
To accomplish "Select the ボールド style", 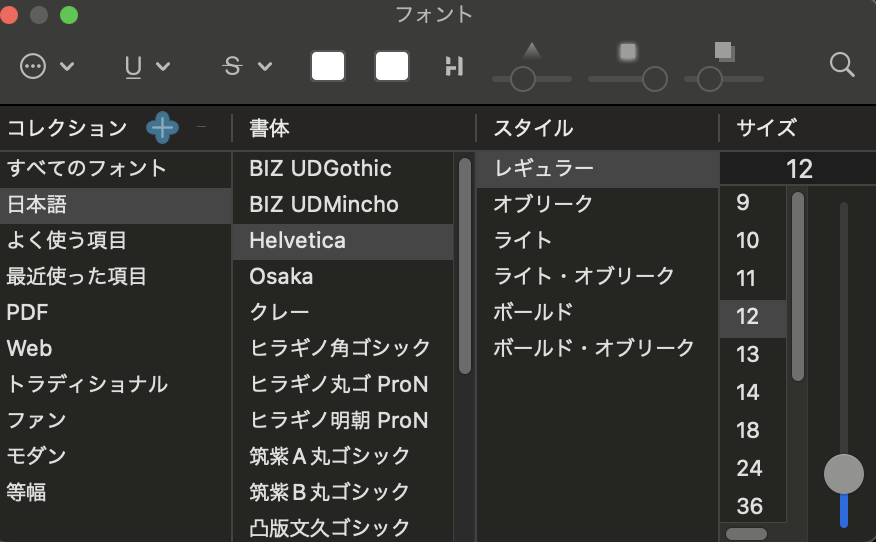I will [x=597, y=312].
